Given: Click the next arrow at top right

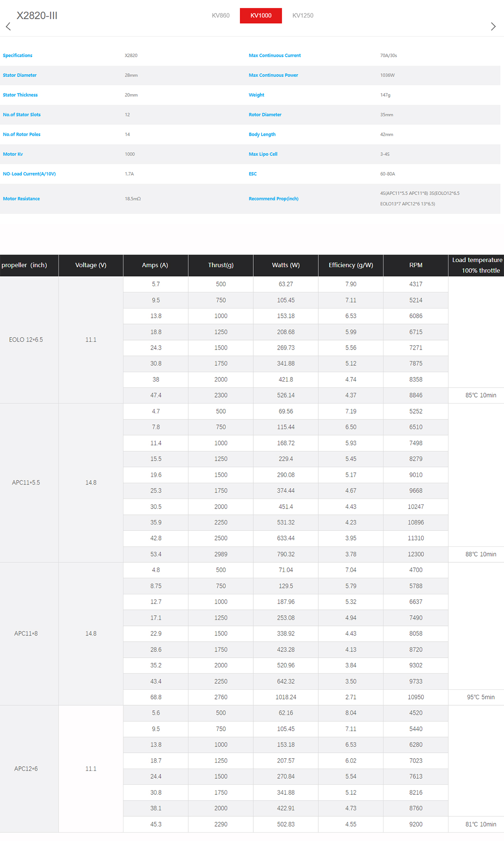Looking at the screenshot, I should [x=493, y=26].
